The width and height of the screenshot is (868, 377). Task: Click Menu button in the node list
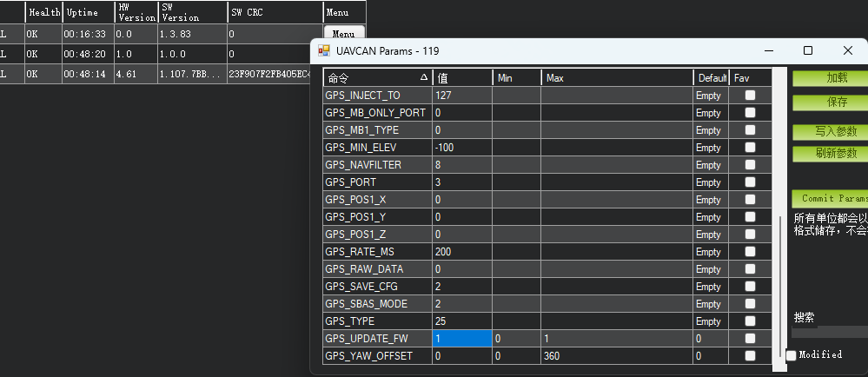click(x=344, y=33)
